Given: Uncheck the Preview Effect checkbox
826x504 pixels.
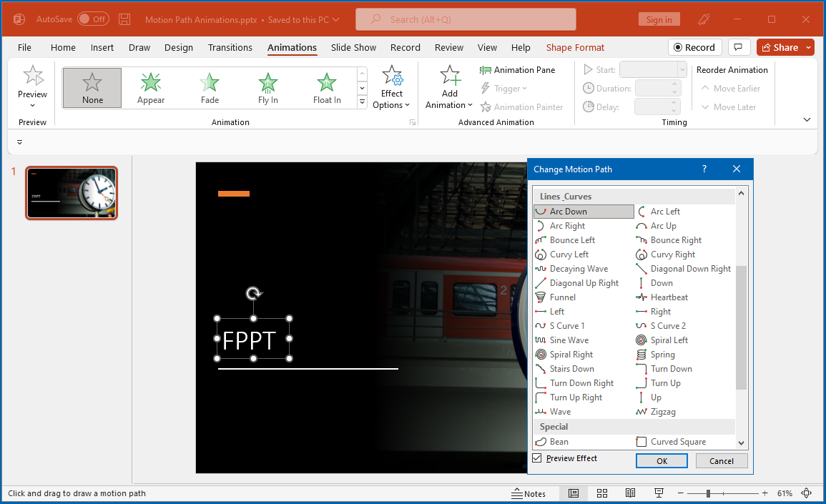Looking at the screenshot, I should pos(537,458).
